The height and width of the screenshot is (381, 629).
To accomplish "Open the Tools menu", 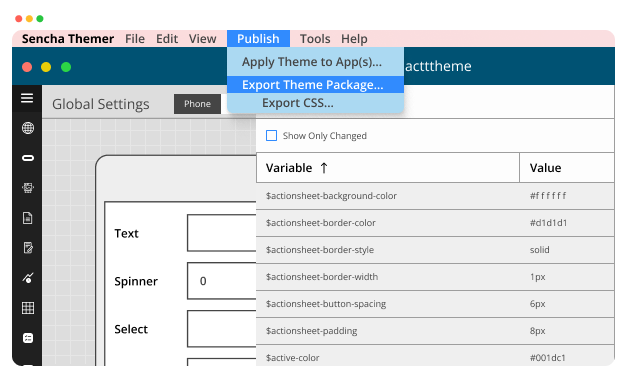I will click(x=315, y=39).
